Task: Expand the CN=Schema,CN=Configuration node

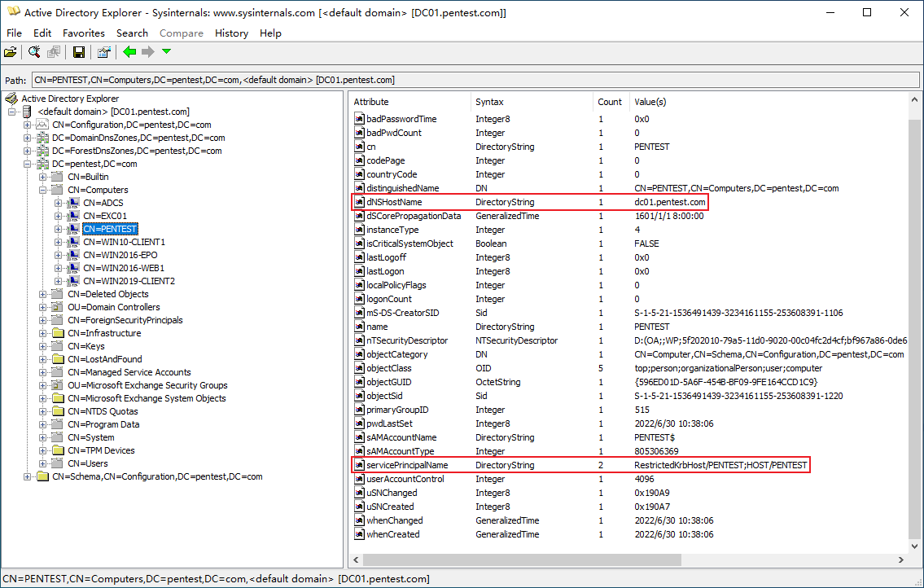Action: 27,476
